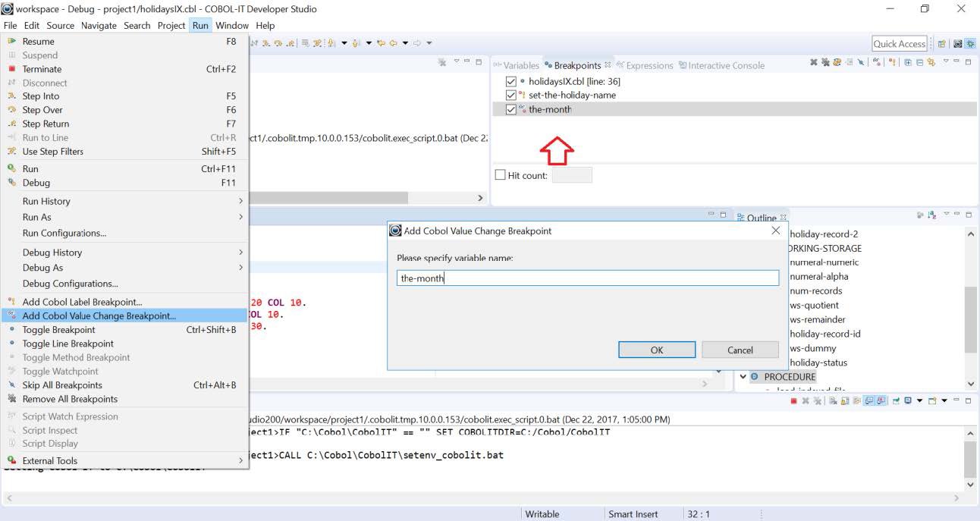Click the Link with Debug View icon
Image resolution: width=980 pixels, height=521 pixels.
pos(931,65)
